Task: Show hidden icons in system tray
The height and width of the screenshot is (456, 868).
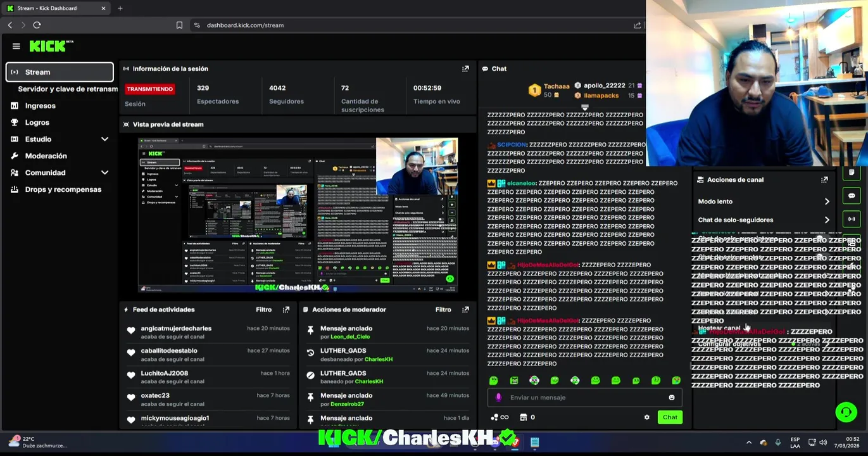Action: click(749, 442)
